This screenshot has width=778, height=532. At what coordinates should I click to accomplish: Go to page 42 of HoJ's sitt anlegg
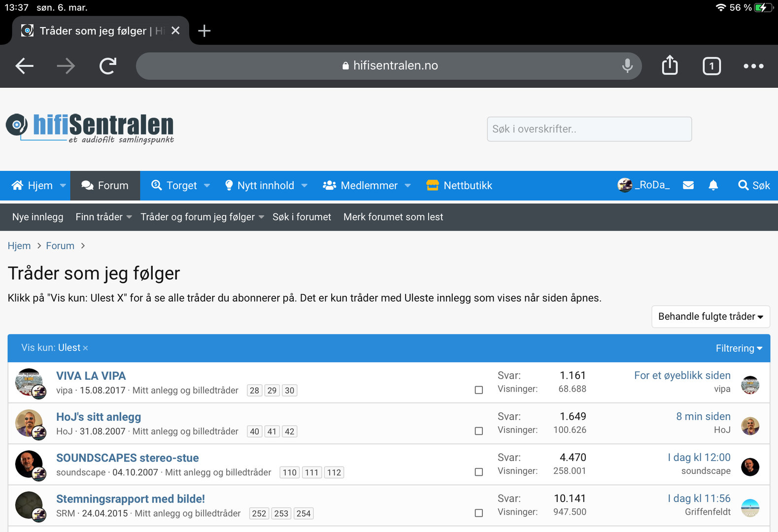click(290, 431)
